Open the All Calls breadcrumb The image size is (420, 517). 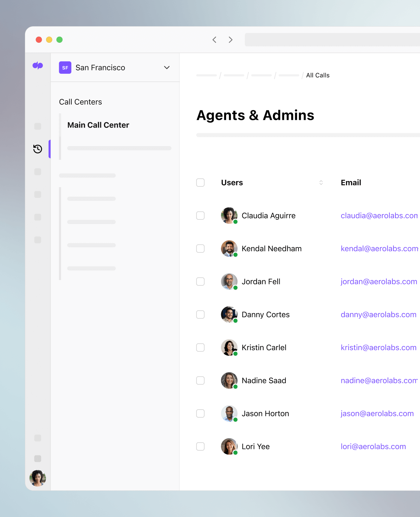pos(318,75)
